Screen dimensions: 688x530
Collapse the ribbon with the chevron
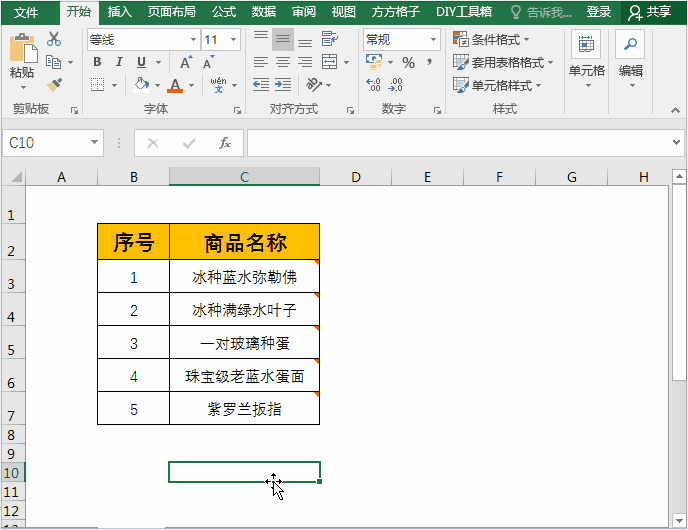point(675,110)
